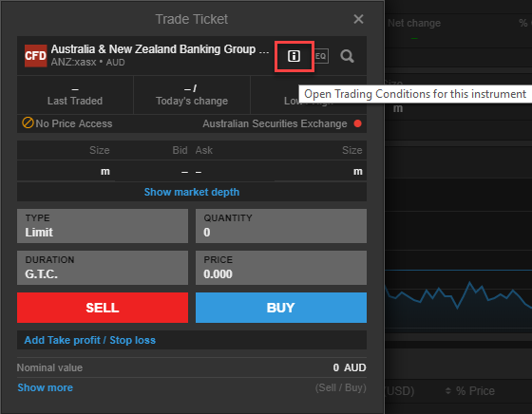Click the EQ instrument type icon
Image resolution: width=532 pixels, height=414 pixels.
[321, 56]
